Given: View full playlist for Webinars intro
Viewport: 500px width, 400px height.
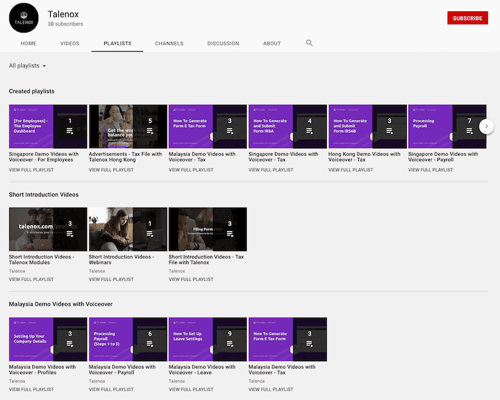Looking at the screenshot, I should 111,279.
